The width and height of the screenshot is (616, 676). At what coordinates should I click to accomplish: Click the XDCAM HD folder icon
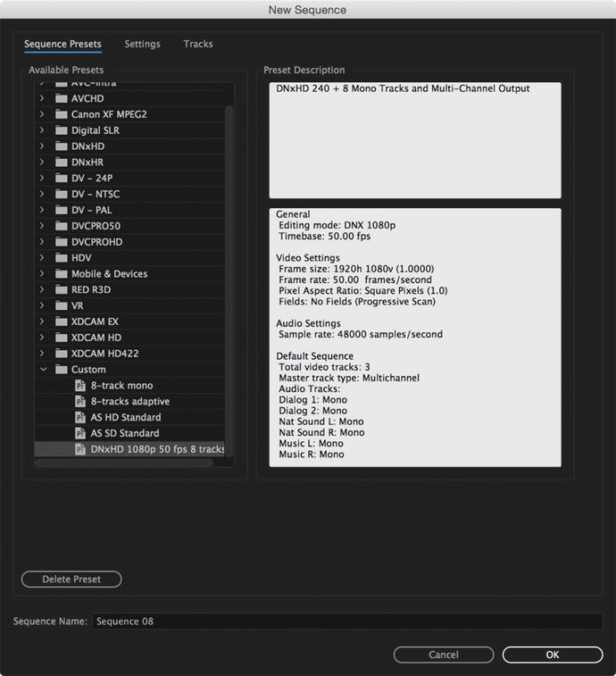pos(62,338)
